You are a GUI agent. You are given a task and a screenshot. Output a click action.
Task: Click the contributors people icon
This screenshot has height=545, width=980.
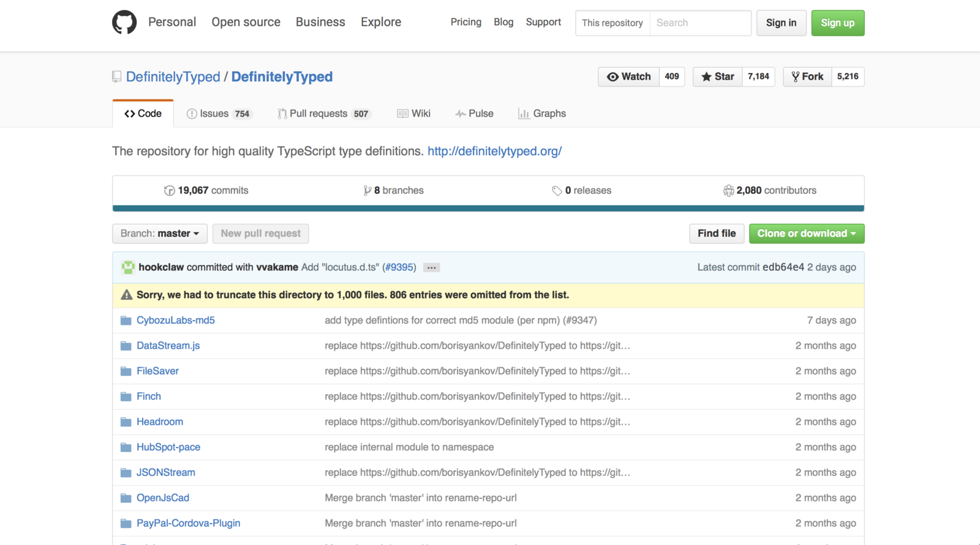(x=728, y=191)
